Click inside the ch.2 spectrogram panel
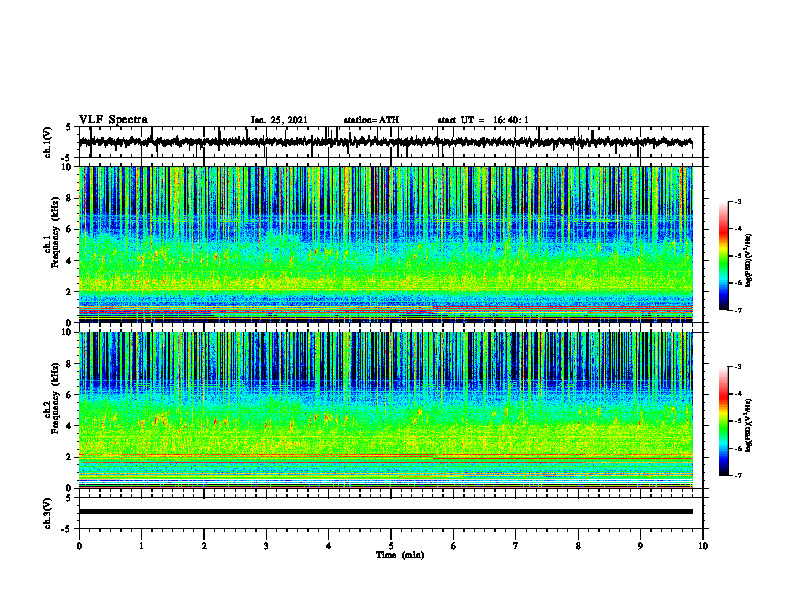792x612 pixels. point(385,410)
